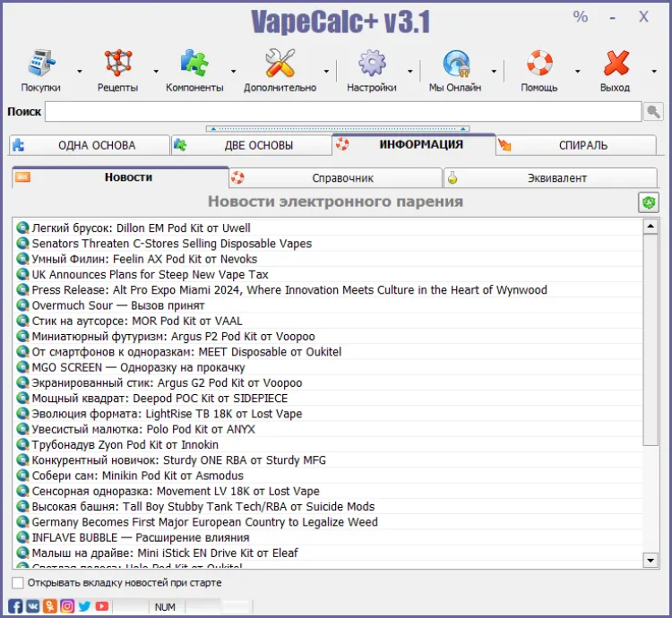Refresh news with the green icon
The width and height of the screenshot is (672, 618).
point(649,202)
